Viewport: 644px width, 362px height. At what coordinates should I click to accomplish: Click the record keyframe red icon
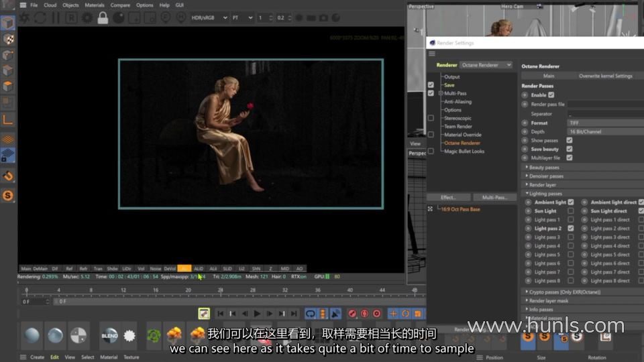click(x=352, y=313)
